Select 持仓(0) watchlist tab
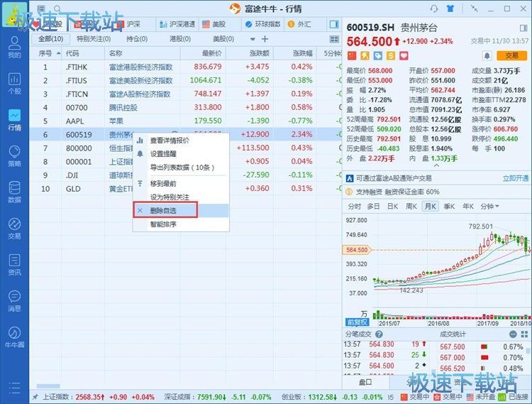 pyautogui.click(x=137, y=39)
